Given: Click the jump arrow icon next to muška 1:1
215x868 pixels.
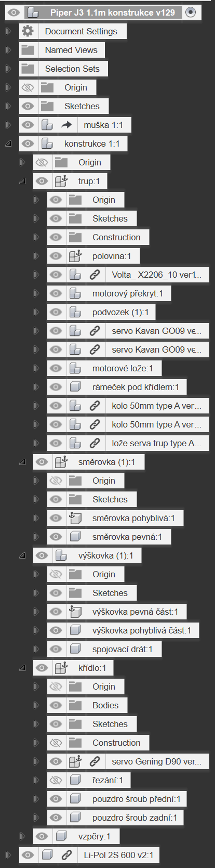Looking at the screenshot, I should coord(66,125).
